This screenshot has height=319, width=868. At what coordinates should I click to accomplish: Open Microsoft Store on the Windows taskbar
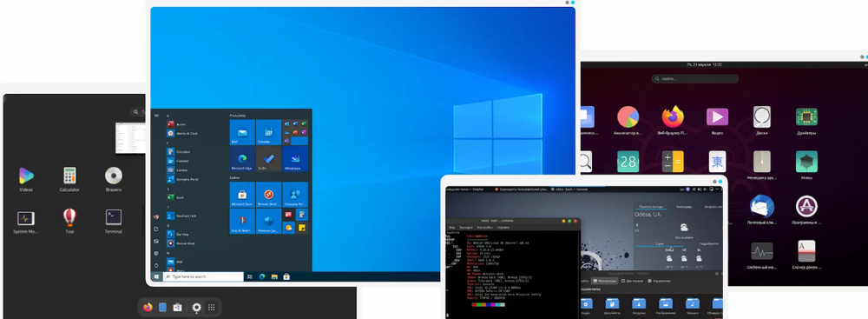(286, 276)
